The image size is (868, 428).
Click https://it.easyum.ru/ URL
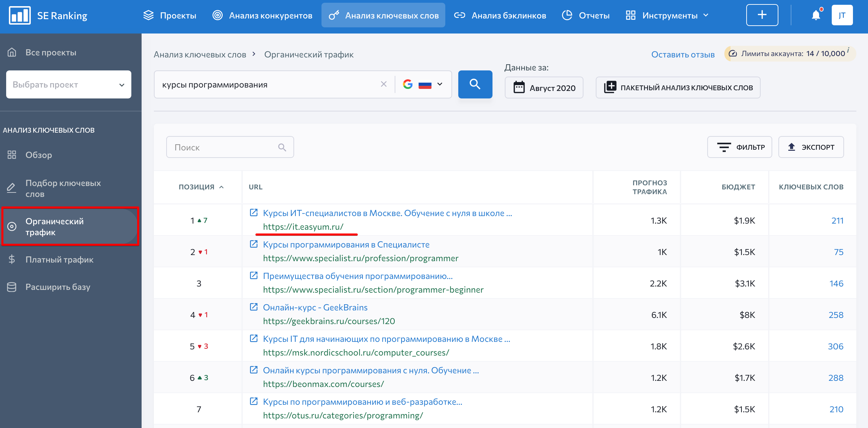[303, 227]
